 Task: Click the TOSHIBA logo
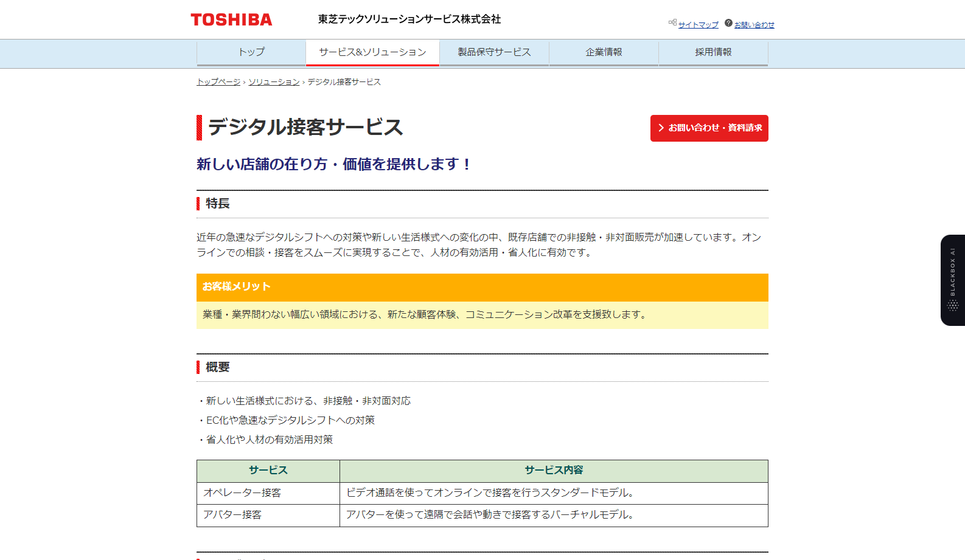click(231, 20)
